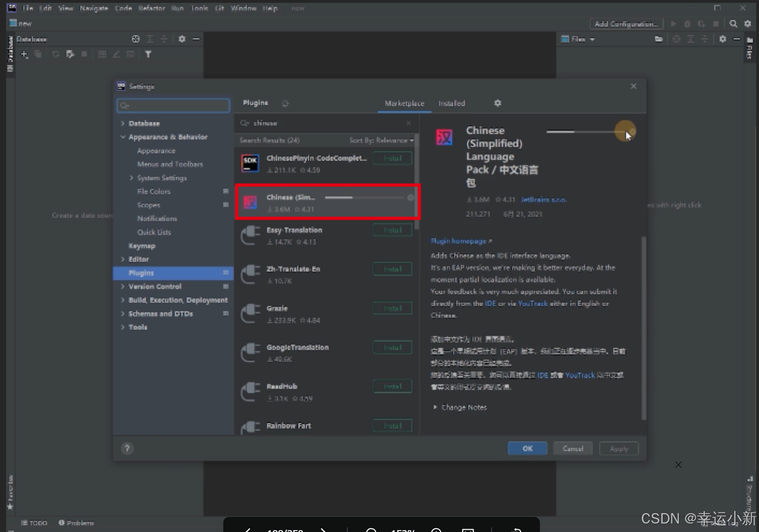
Task: Click the help question mark button
Action: [127, 449]
